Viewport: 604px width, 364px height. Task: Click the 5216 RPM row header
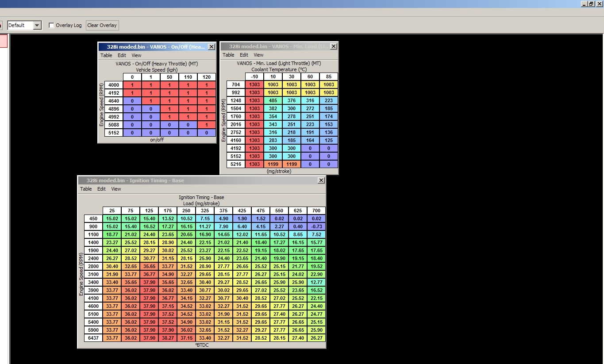pyautogui.click(x=236, y=164)
